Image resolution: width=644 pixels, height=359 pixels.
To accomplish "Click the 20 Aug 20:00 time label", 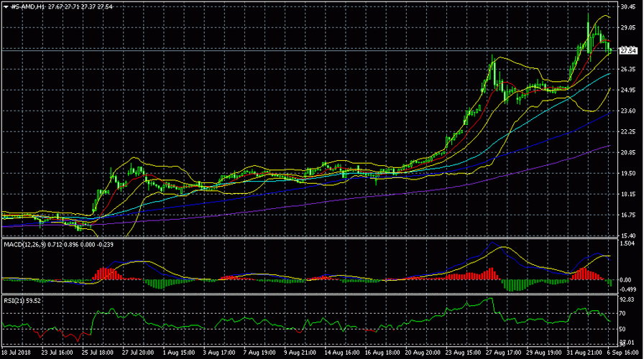I will [422, 353].
